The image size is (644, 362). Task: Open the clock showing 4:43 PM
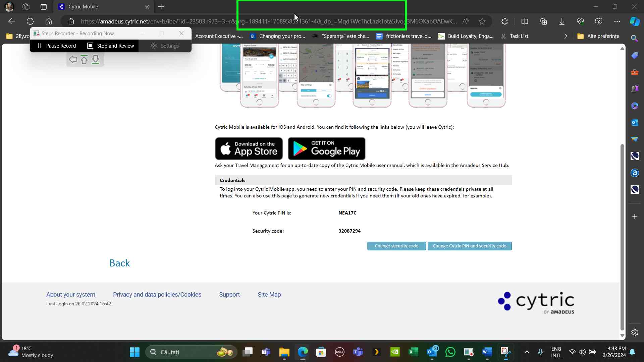point(614,352)
